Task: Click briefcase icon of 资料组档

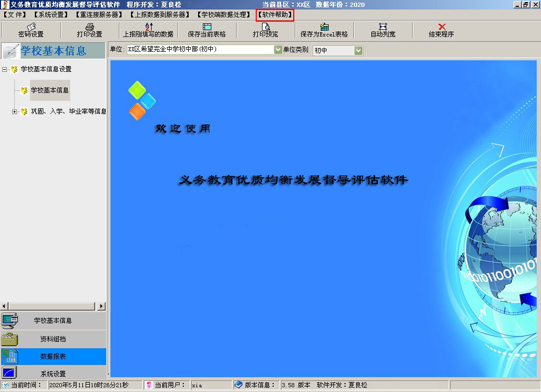Action: click(x=10, y=339)
